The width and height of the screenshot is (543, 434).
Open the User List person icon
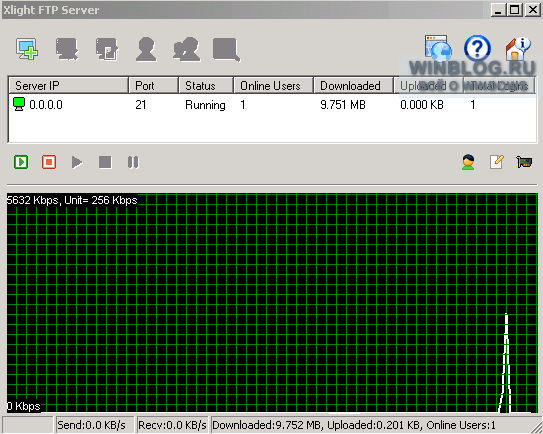coord(468,162)
